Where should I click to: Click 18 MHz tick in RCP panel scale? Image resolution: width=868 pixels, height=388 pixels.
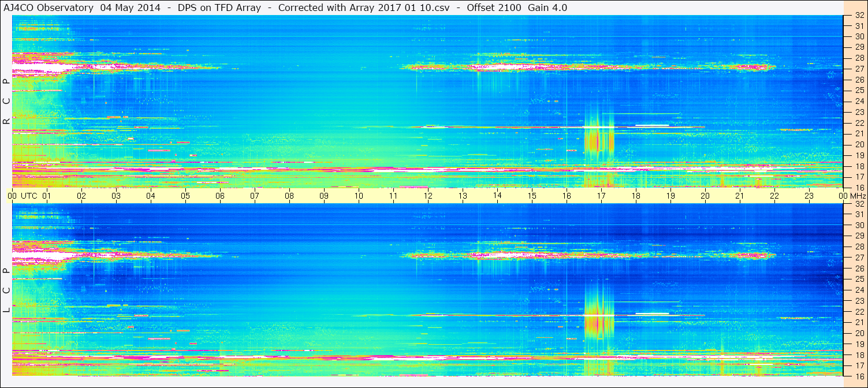pyautogui.click(x=859, y=166)
